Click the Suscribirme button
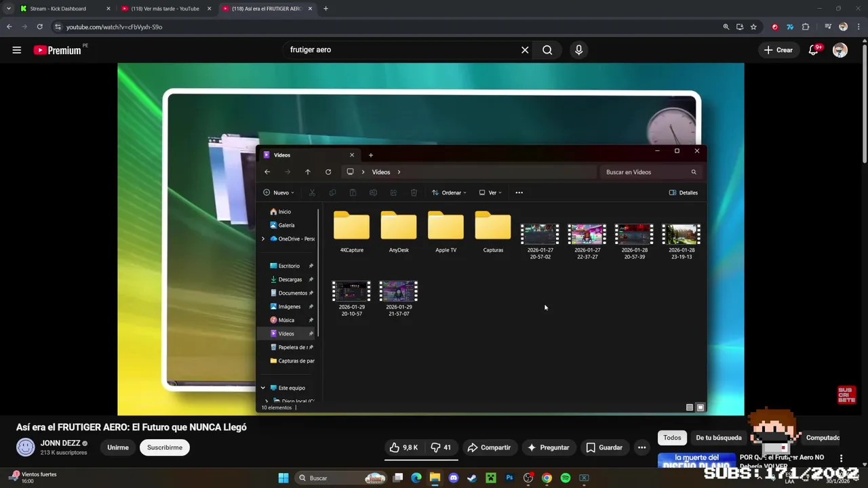This screenshot has width=868, height=488. [165, 447]
